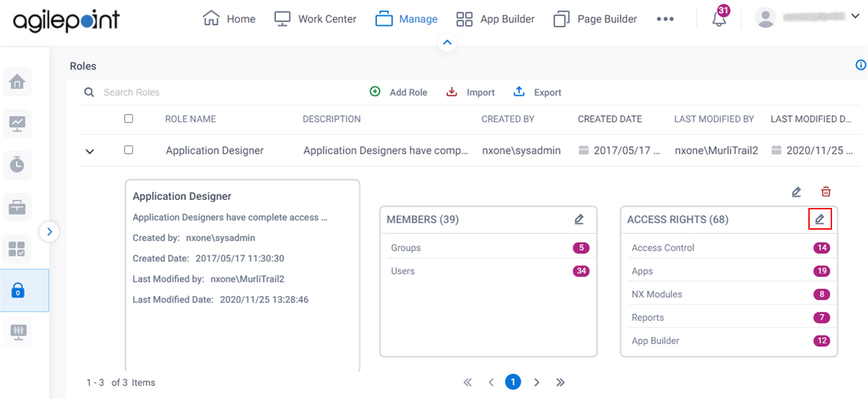Click the agilepoint logo
This screenshot has width=868, height=399.
66,20
